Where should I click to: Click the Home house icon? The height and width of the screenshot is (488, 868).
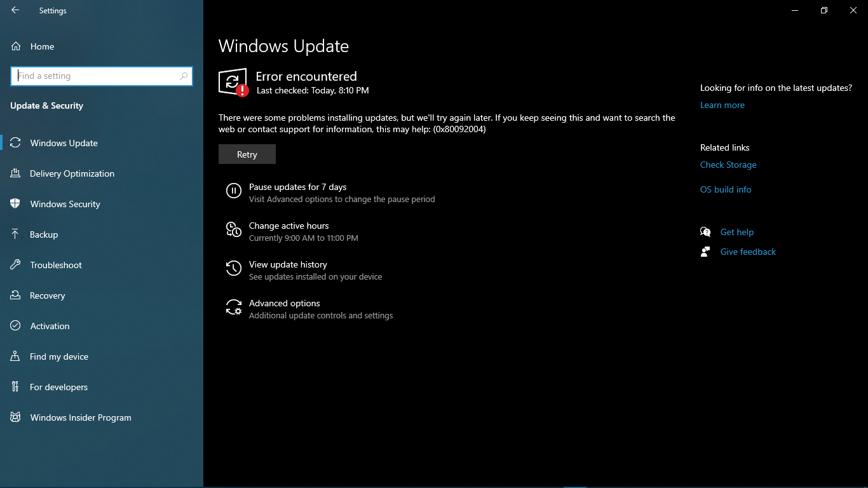coord(16,46)
